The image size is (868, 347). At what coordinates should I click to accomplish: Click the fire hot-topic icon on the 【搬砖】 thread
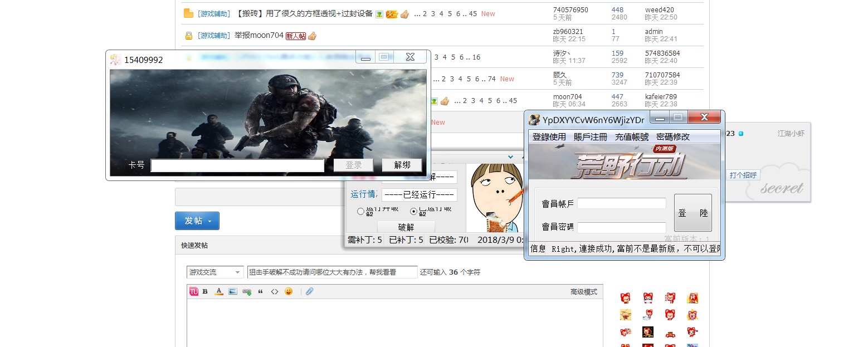coord(392,14)
